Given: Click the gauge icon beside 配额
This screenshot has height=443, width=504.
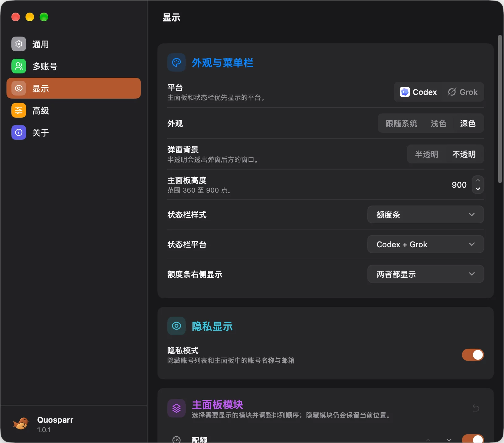Looking at the screenshot, I should [x=176, y=440].
